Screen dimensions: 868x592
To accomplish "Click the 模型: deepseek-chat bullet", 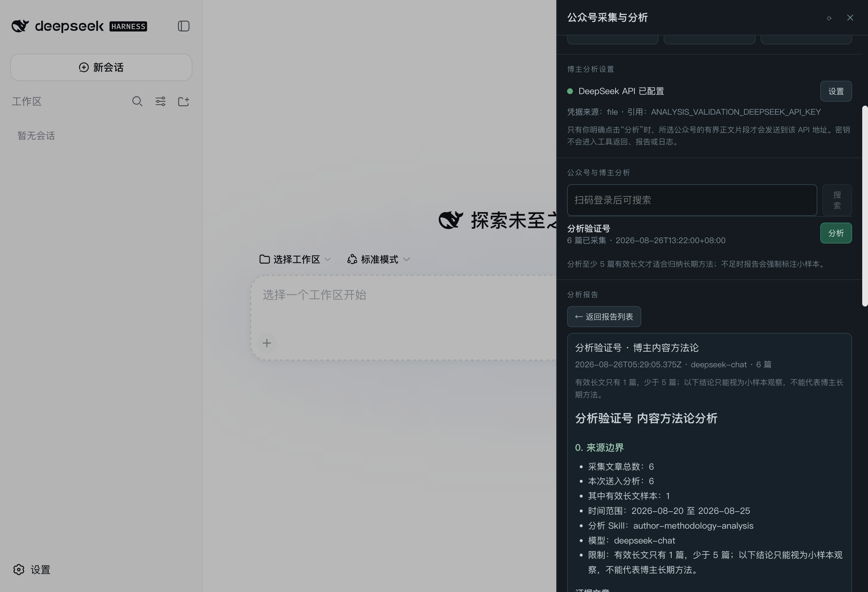I will [x=631, y=540].
